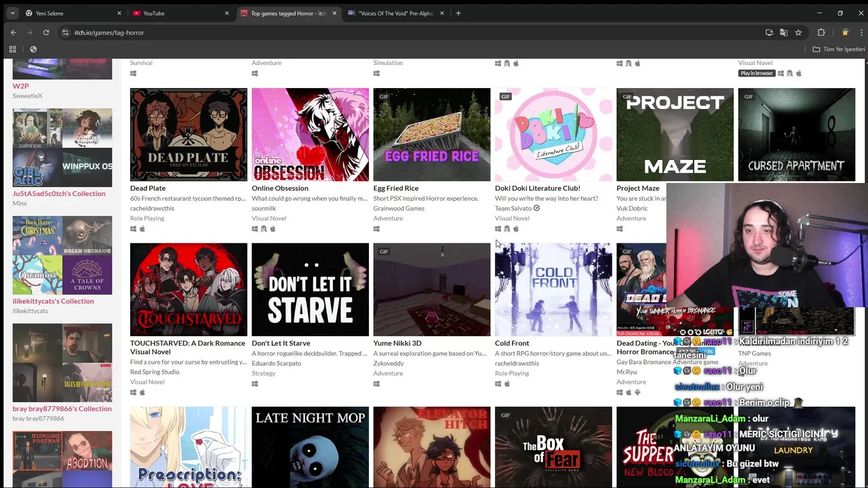This screenshot has height=488, width=868.
Task: Close the Top games tagged Horror tab
Action: 334,13
